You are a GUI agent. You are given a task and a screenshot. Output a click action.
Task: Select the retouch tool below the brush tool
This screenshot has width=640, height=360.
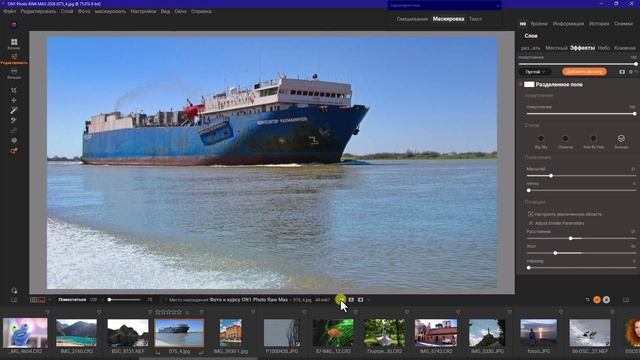(14, 120)
